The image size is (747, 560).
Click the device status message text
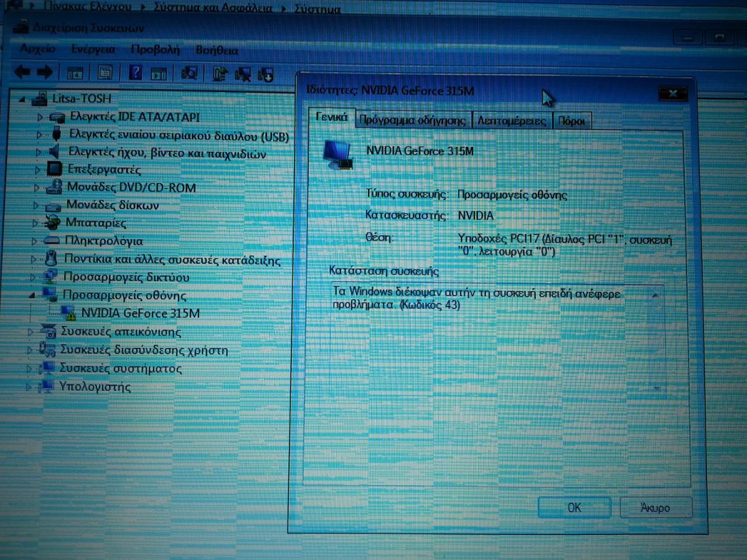coord(476,299)
